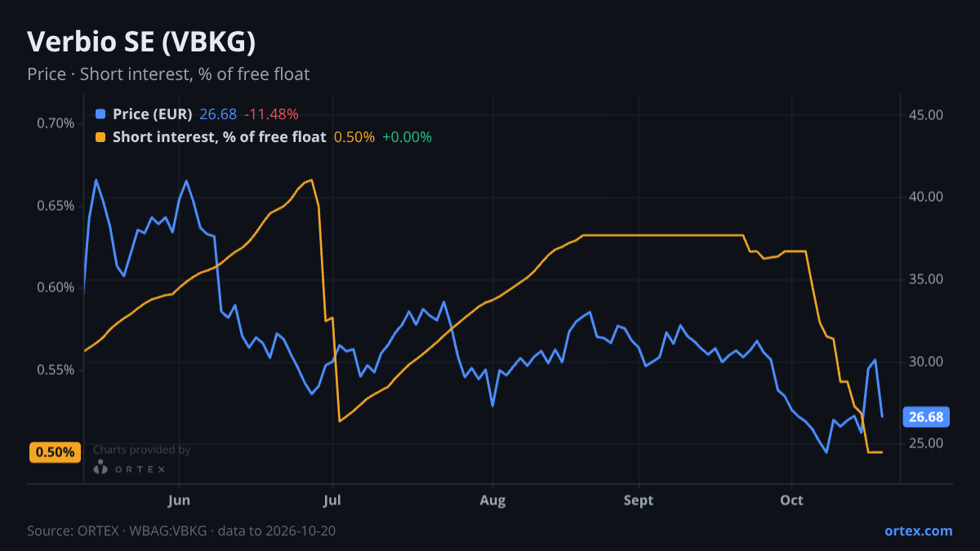Click the 25.00 right axis label

[x=926, y=443]
